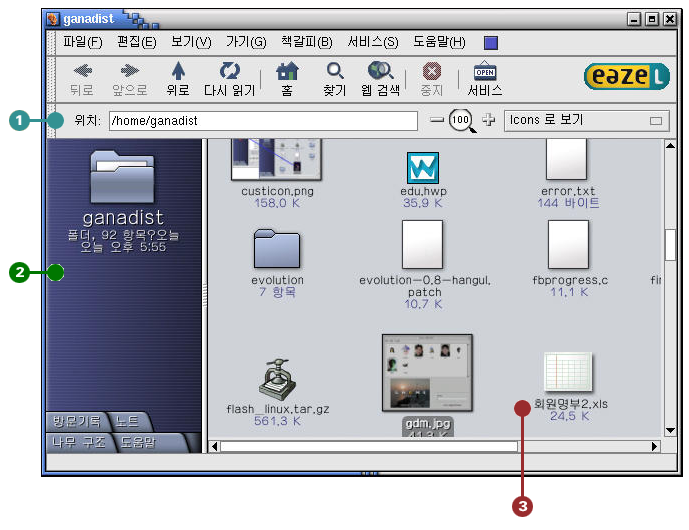Select the custicon.png thumbnail
689x530 pixels.
point(276,159)
